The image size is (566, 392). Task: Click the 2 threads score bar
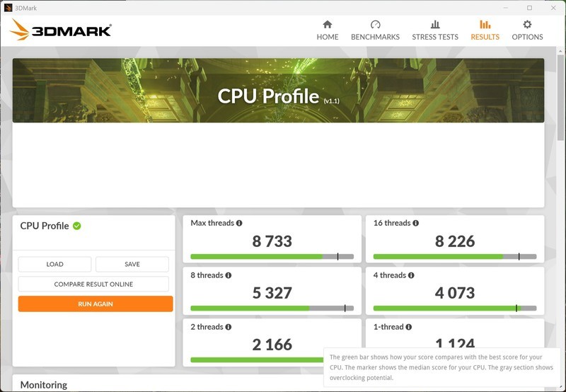click(x=257, y=360)
